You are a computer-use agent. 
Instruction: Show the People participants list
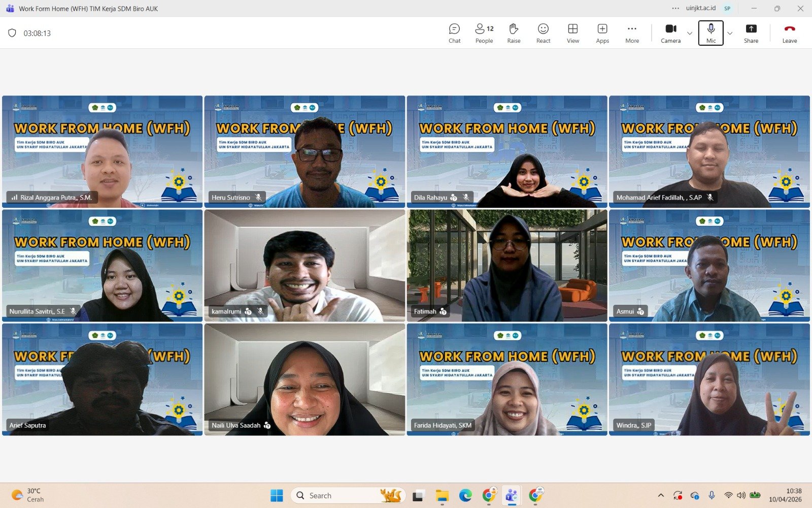484,33
